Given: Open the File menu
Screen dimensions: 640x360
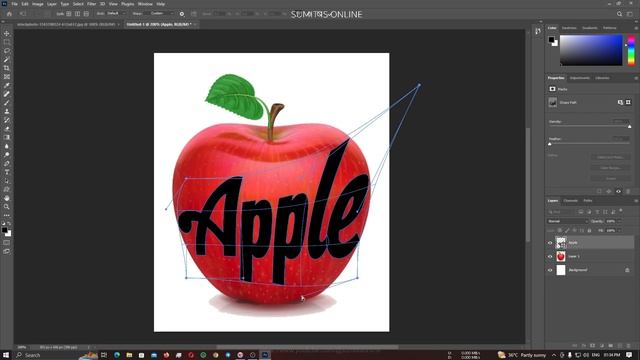Looking at the screenshot, I should click(x=15, y=4).
